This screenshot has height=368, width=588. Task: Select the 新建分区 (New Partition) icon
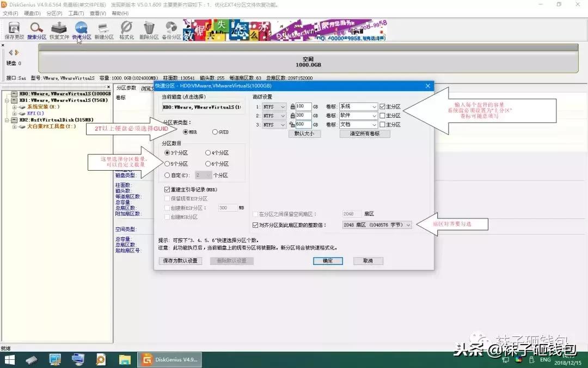click(x=105, y=29)
